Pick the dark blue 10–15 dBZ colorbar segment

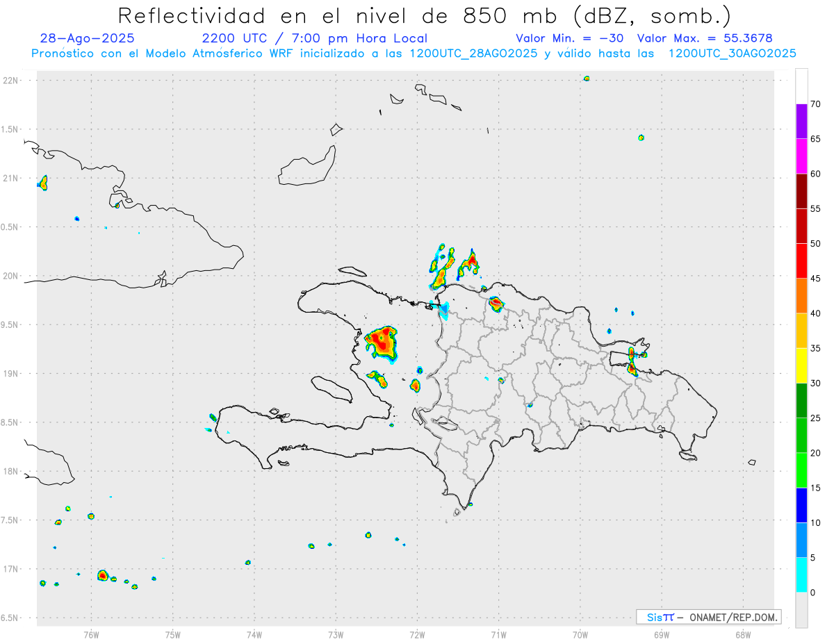tap(801, 505)
